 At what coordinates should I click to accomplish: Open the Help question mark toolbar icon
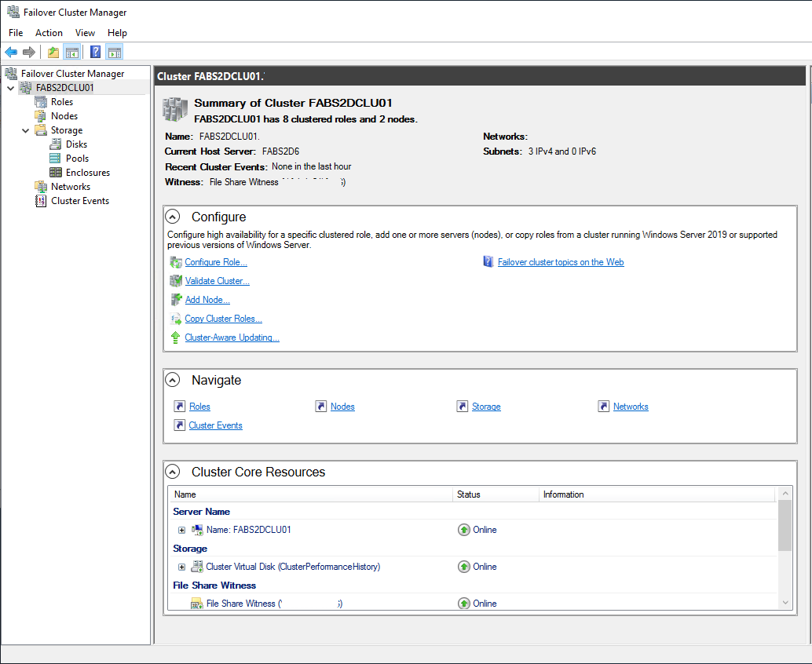95,52
